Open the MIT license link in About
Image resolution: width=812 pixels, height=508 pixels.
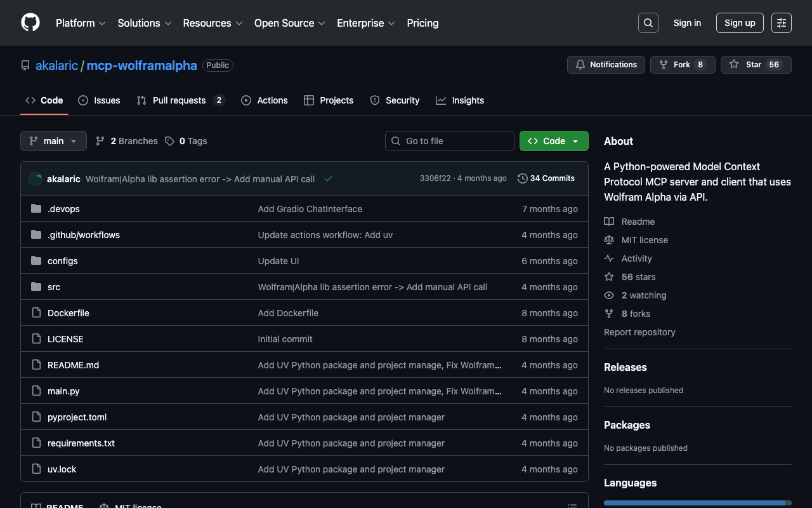click(x=645, y=240)
